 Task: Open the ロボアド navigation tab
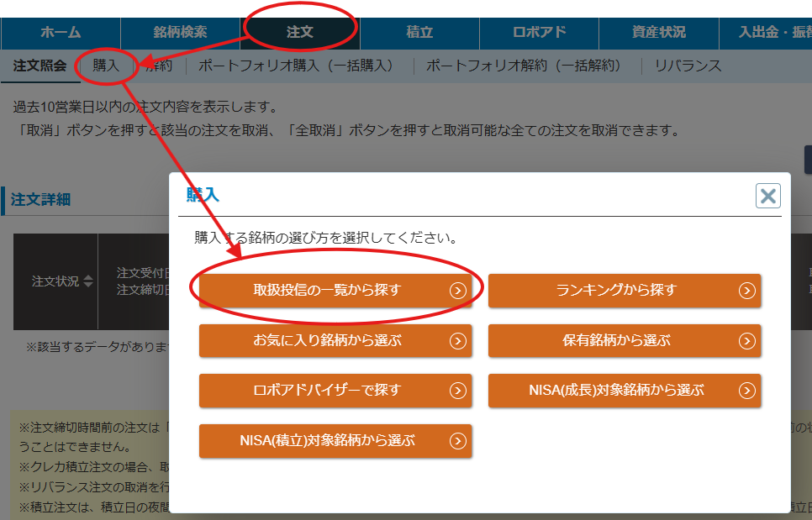tap(539, 33)
